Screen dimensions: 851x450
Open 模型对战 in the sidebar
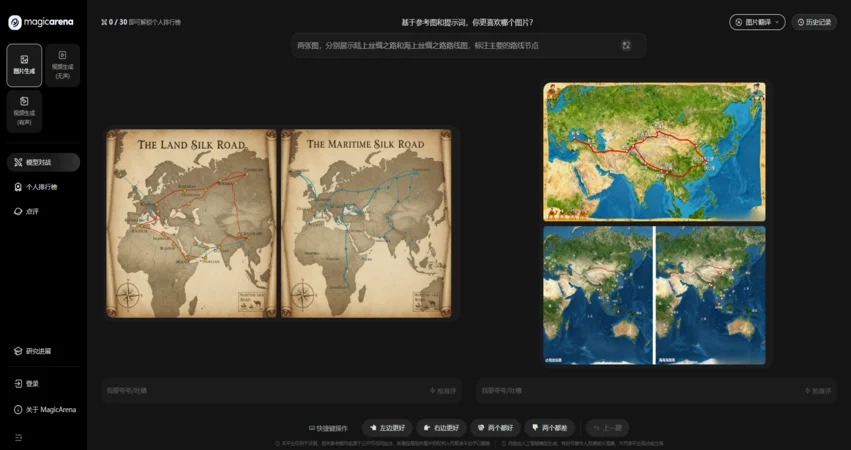click(x=43, y=162)
